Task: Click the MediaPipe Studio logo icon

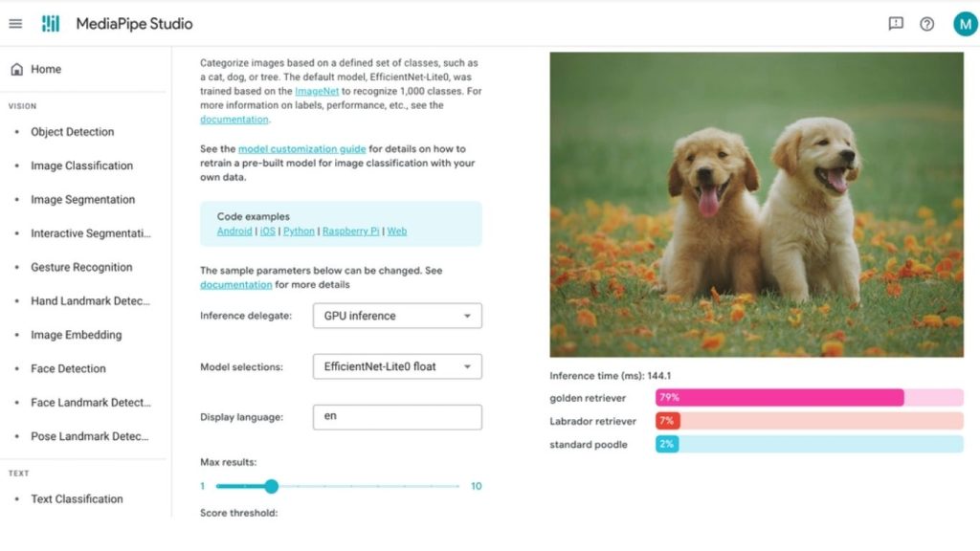Action: (51, 24)
